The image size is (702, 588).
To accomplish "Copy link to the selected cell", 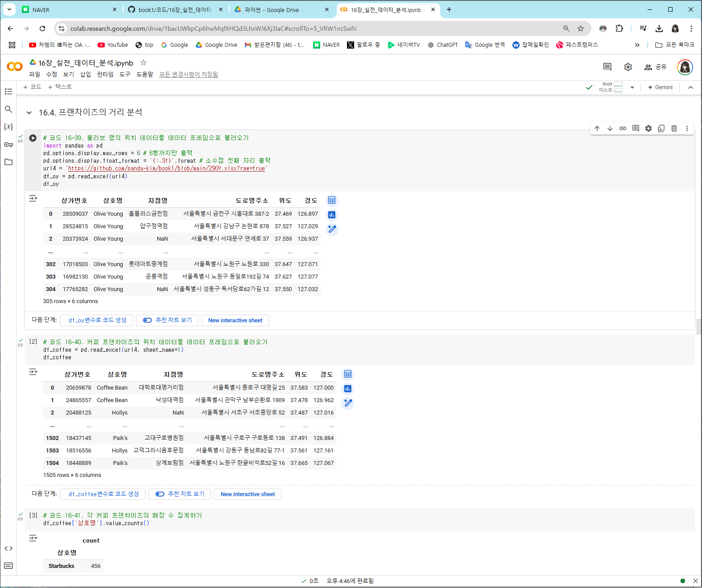I will pos(623,128).
